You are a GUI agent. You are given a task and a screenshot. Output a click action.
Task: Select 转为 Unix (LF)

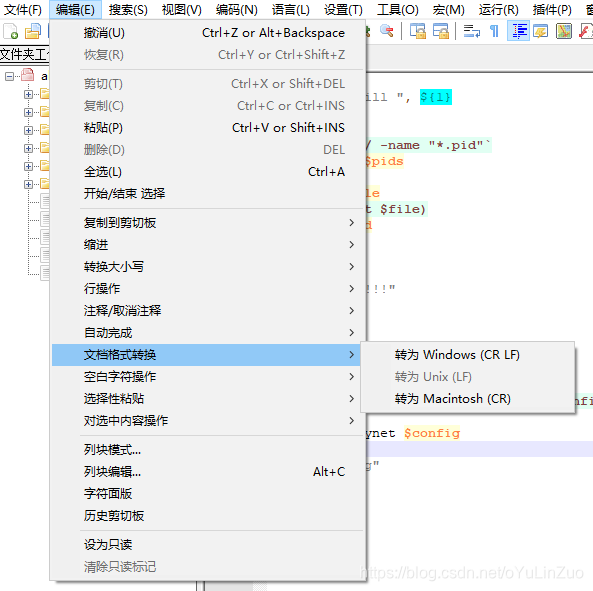coord(467,377)
